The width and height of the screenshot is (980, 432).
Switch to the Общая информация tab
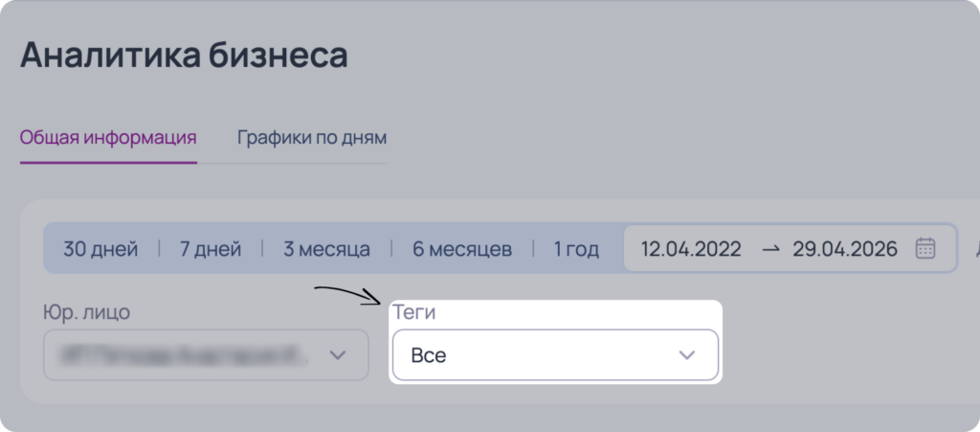point(108,138)
